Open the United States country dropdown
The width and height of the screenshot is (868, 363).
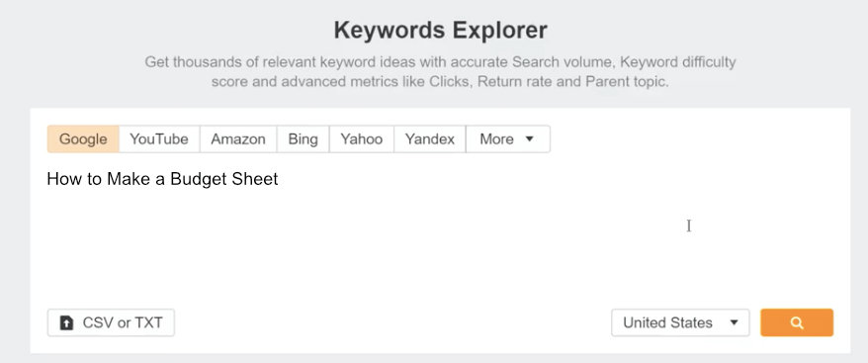[680, 322]
